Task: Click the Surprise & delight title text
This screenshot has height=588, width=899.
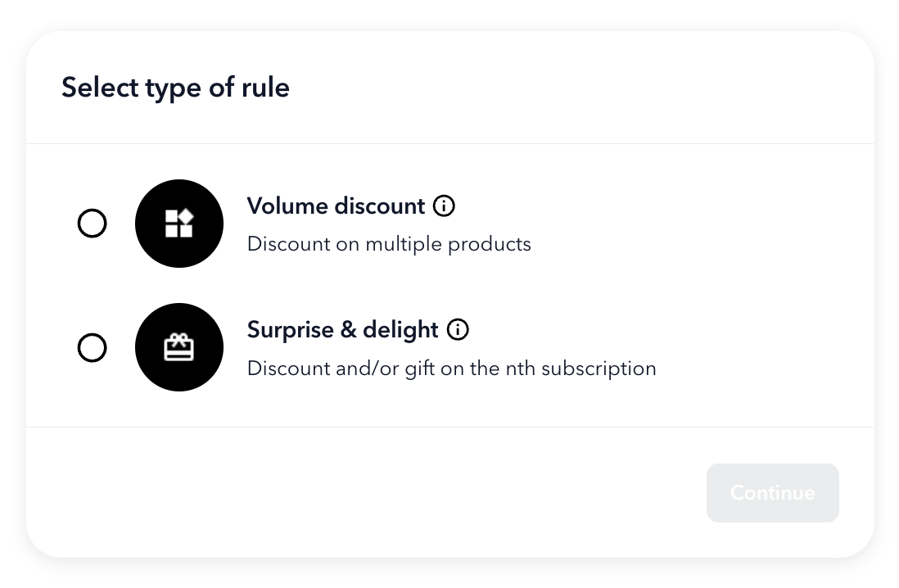Action: [343, 330]
